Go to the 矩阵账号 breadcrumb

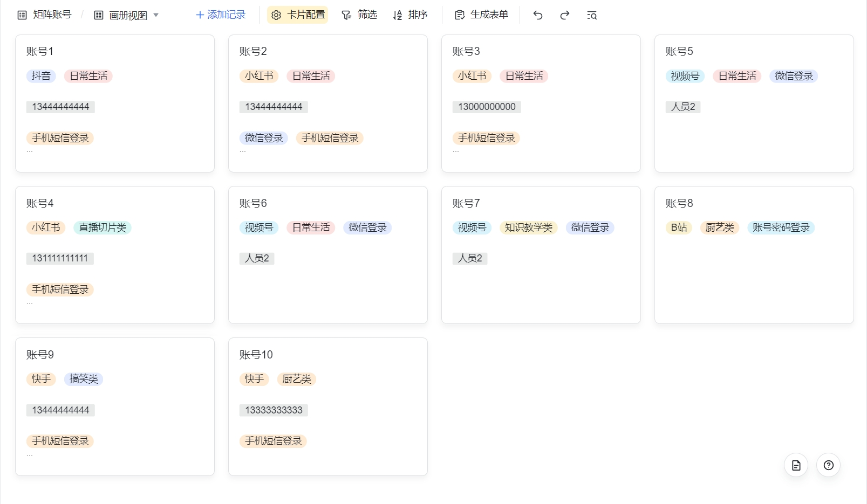click(52, 15)
